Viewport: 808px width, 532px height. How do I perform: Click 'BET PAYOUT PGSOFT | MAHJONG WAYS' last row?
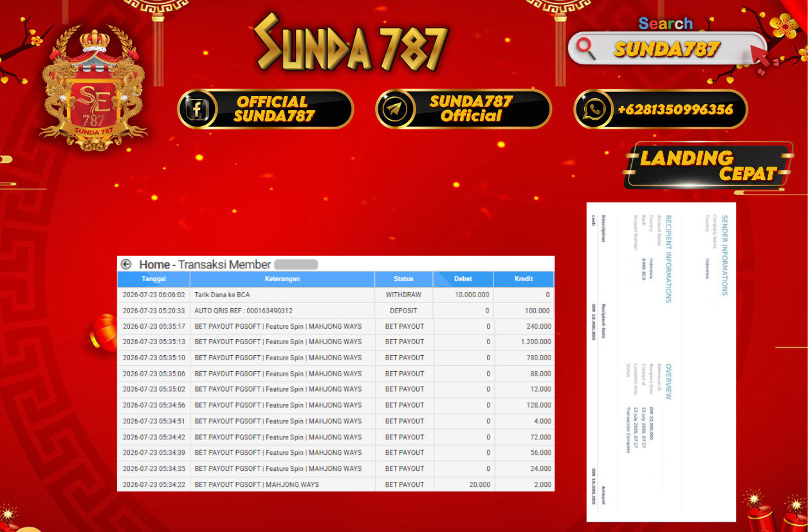click(x=257, y=485)
